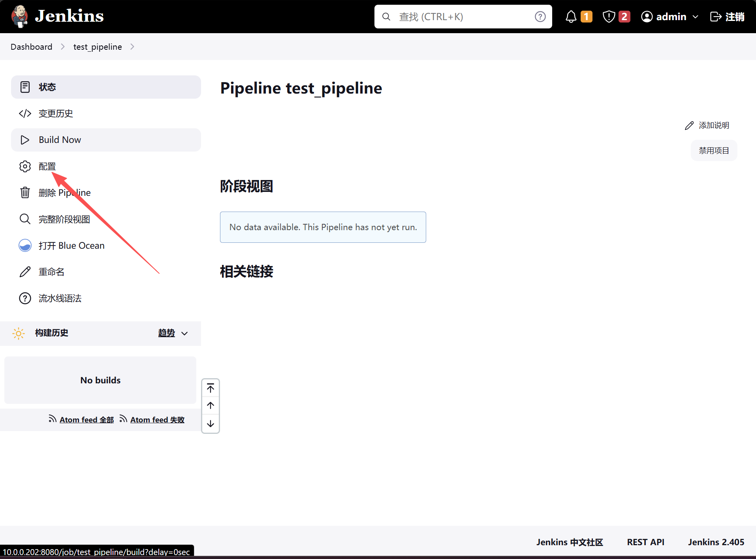
Task: Select the 状态 sidebar item
Action: tap(106, 87)
